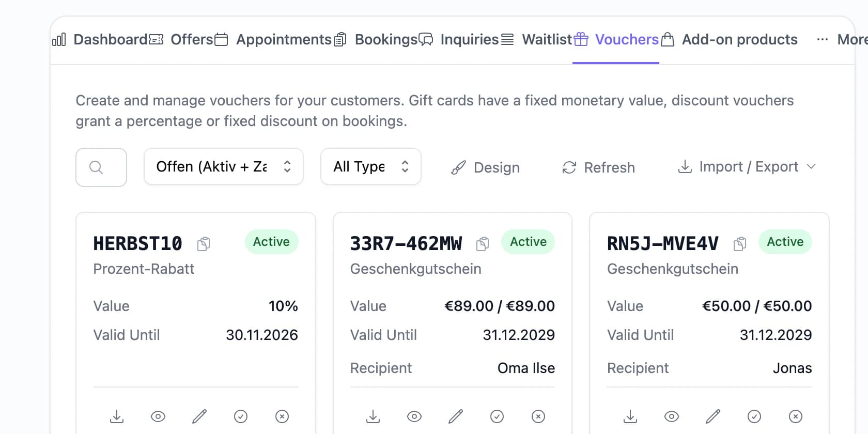Cancel the 33R7-462MW voucher with X icon
Viewport: 868px width, 434px height.
(x=538, y=416)
